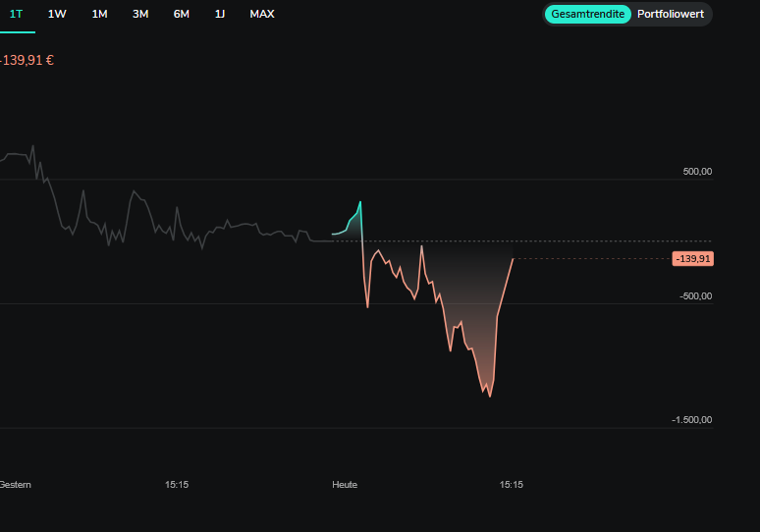Click the highest point of gray line

click(x=32, y=146)
